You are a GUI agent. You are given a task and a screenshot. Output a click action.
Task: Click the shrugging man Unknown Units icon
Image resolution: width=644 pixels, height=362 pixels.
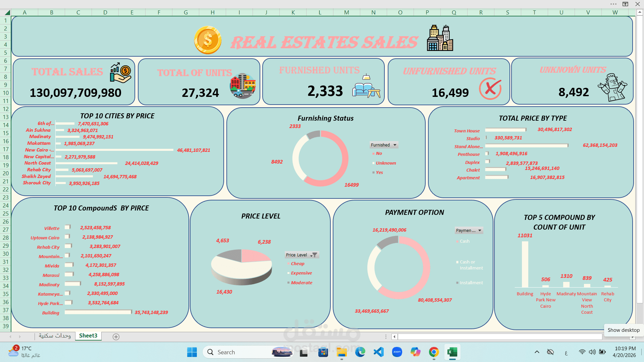click(612, 87)
